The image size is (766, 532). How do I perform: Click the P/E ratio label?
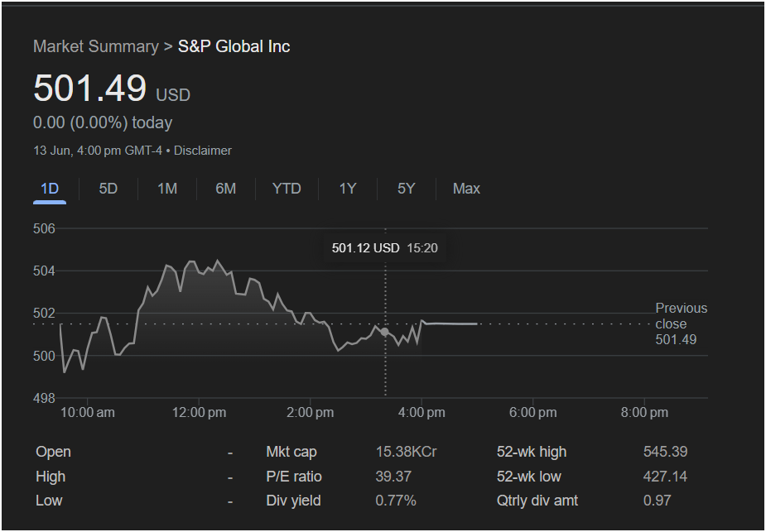294,477
